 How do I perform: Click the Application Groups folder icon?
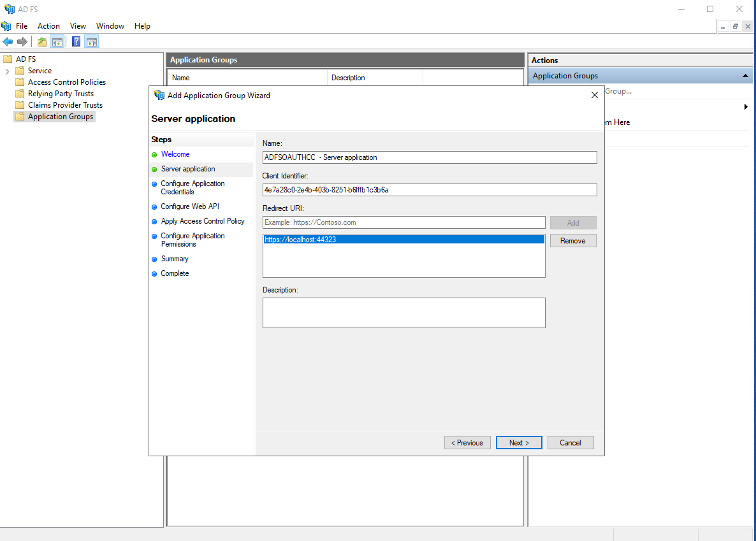20,116
